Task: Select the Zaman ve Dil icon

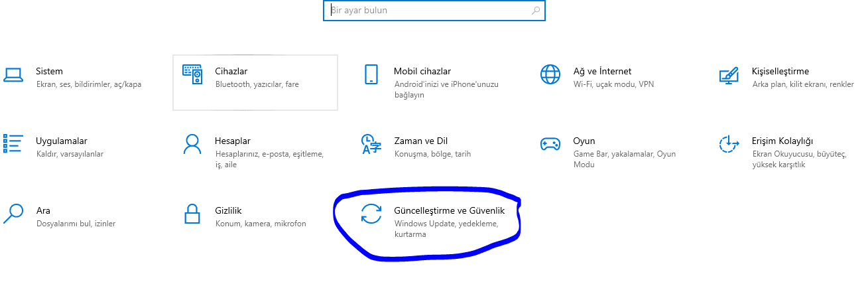Action: pos(371,144)
